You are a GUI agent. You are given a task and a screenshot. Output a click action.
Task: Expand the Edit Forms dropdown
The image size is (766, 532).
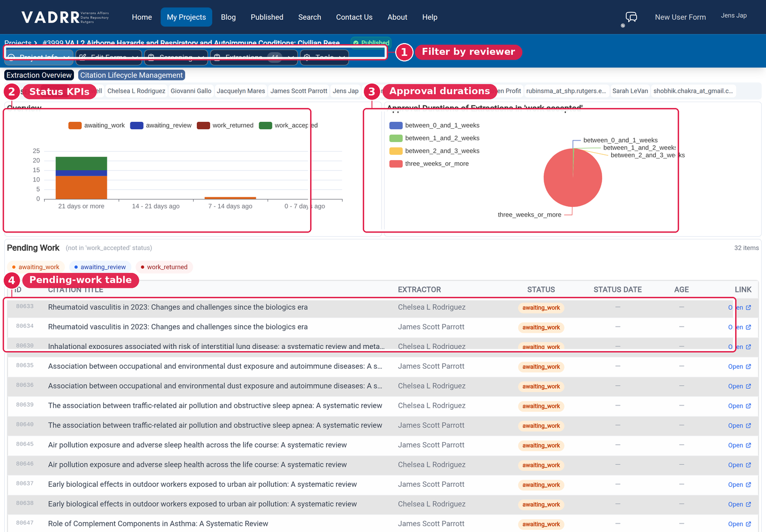pos(109,57)
